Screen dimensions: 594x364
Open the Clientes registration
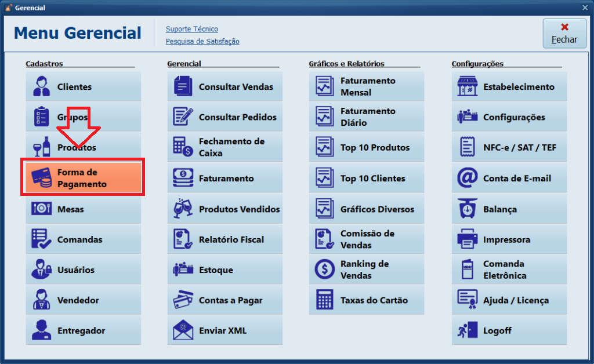pos(83,87)
